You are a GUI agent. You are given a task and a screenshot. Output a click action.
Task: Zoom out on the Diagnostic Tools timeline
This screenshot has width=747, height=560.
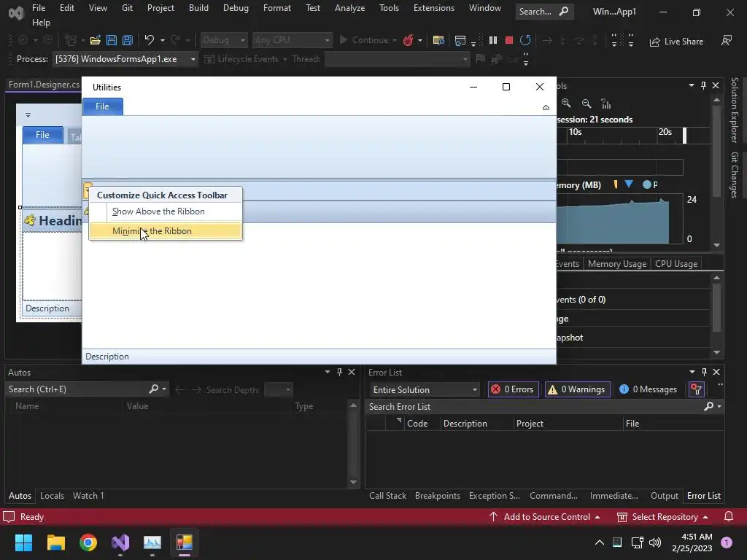(587, 104)
